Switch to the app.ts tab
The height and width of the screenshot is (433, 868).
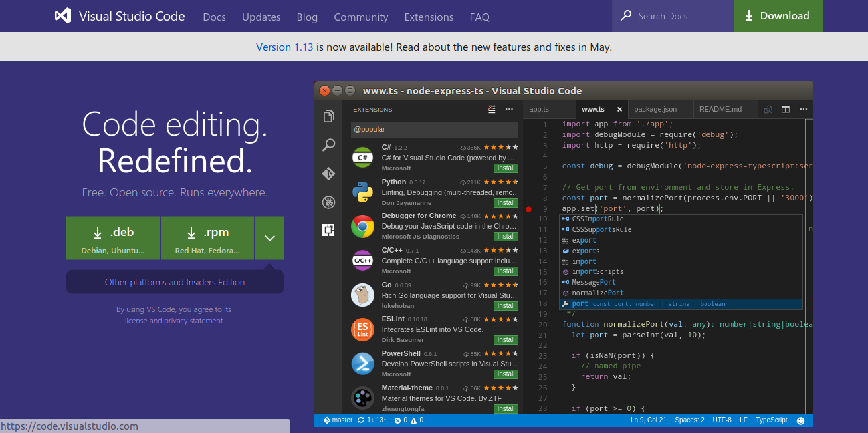click(549, 109)
